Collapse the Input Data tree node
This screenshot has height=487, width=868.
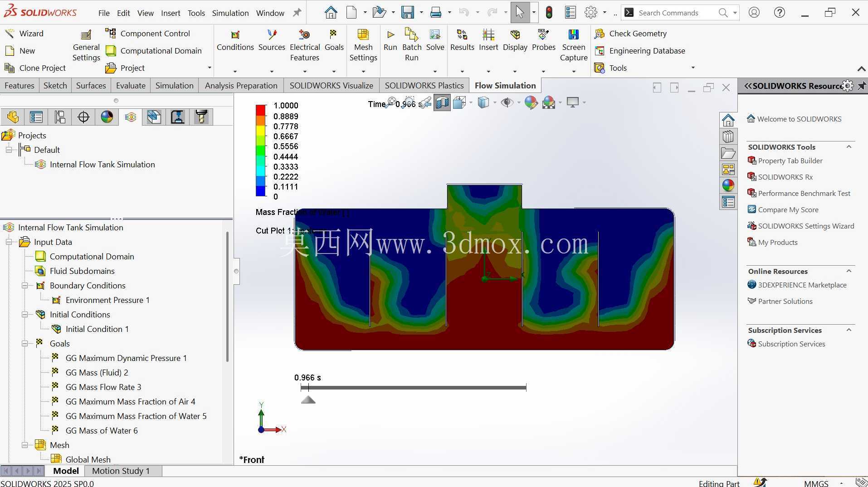[x=9, y=242]
